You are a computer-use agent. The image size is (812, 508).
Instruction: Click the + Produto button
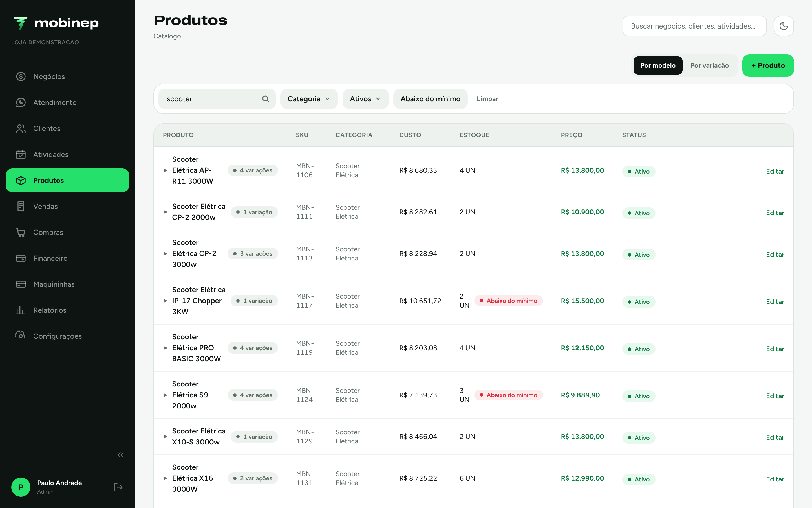click(x=768, y=65)
